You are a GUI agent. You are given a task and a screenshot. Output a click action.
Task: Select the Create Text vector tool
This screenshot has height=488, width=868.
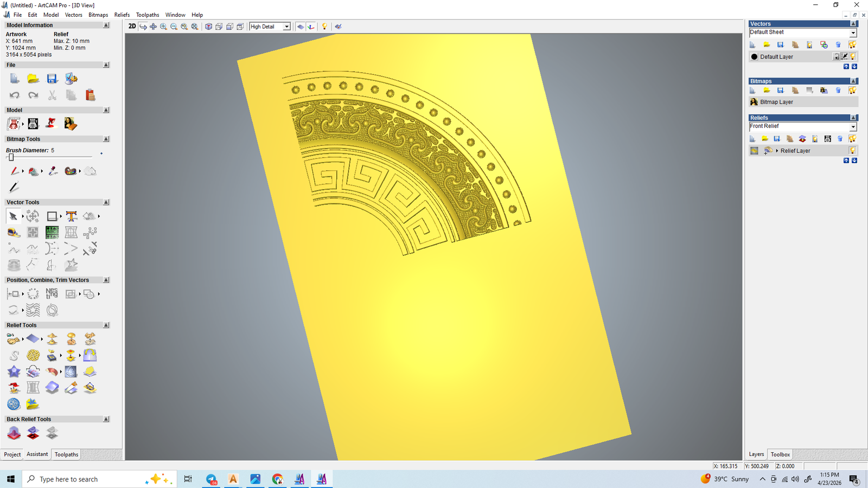click(71, 216)
